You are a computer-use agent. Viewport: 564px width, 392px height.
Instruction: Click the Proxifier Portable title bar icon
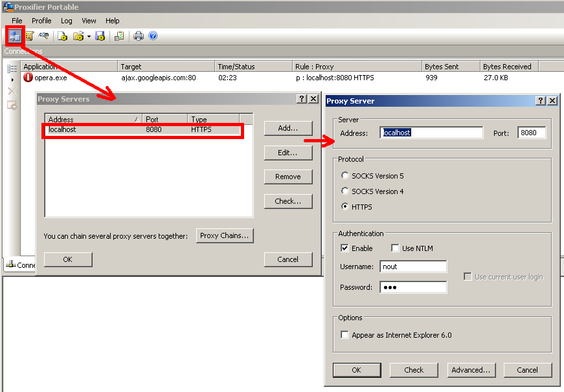pos(8,7)
